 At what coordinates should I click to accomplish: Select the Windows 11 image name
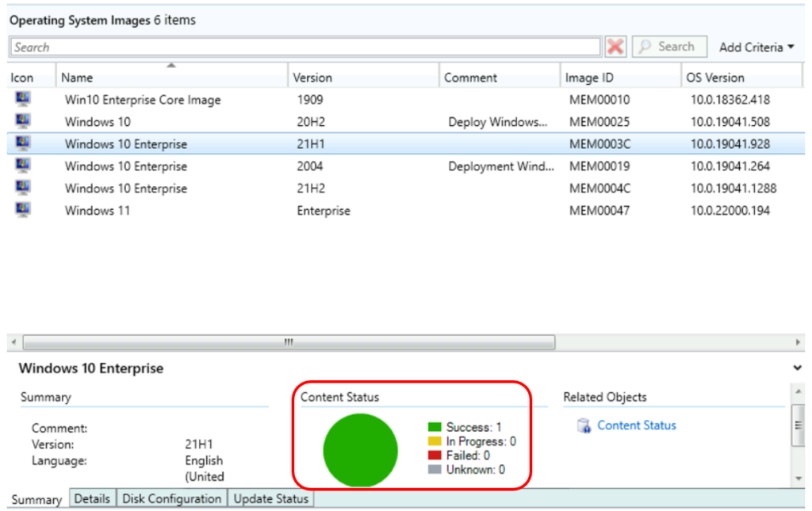98,211
